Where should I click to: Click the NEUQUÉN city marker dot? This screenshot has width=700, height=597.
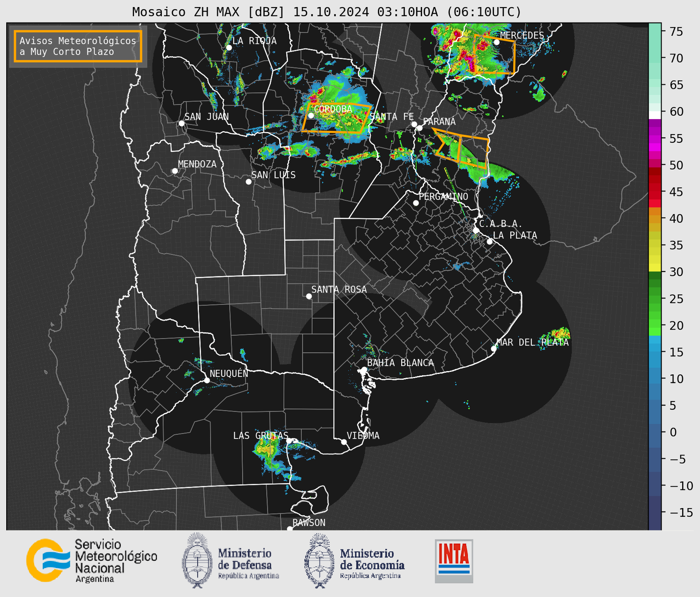(207, 380)
